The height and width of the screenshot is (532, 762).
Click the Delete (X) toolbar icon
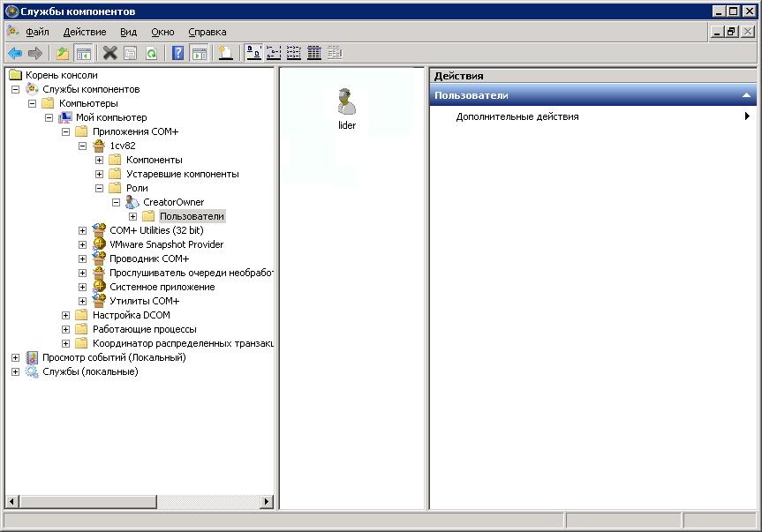point(110,53)
